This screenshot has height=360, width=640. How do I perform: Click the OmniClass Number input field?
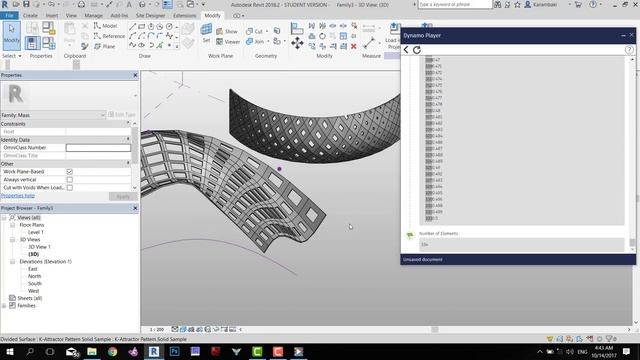(98, 148)
